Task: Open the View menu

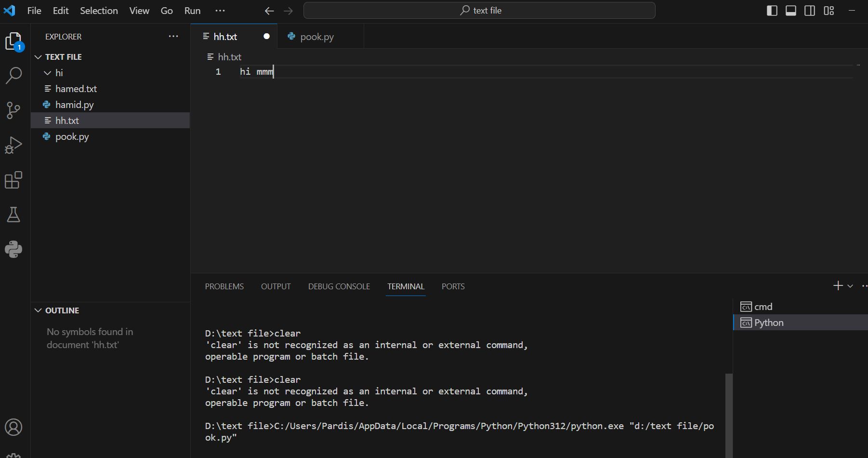Action: 139,11
